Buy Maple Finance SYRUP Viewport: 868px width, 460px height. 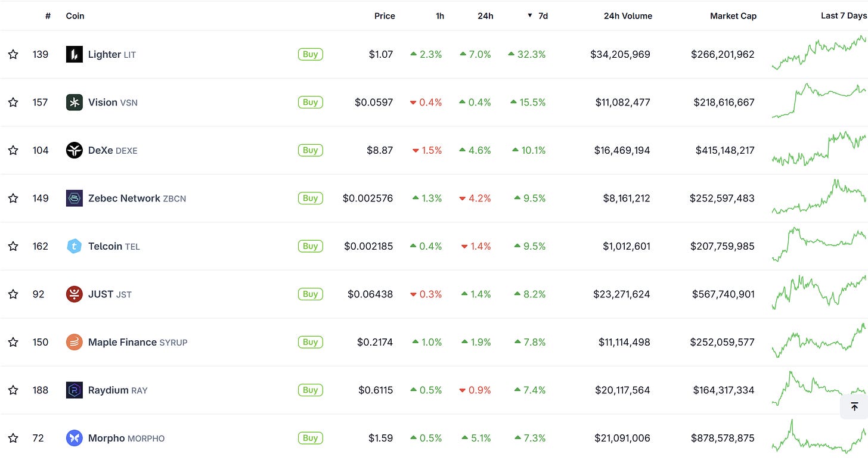tap(311, 342)
